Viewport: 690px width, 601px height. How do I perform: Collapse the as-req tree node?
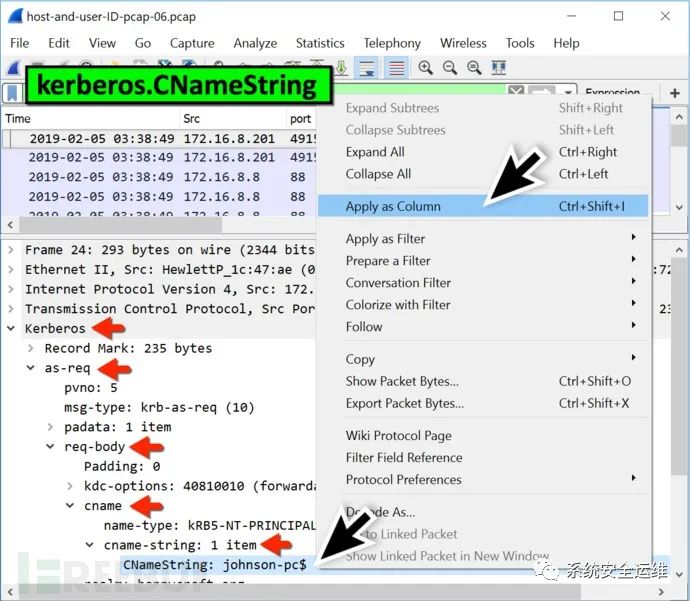click(x=30, y=368)
